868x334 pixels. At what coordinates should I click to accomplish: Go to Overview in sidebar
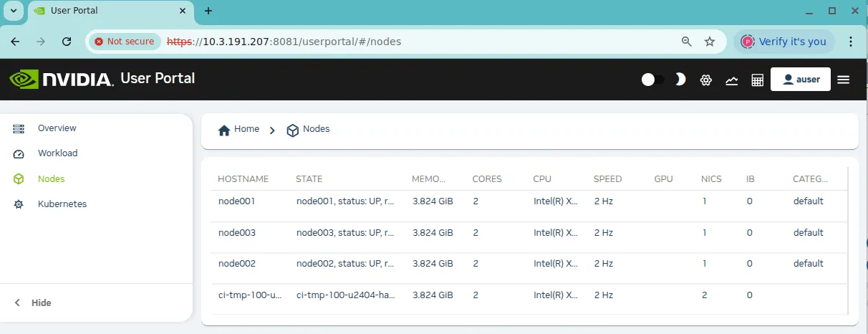point(57,128)
